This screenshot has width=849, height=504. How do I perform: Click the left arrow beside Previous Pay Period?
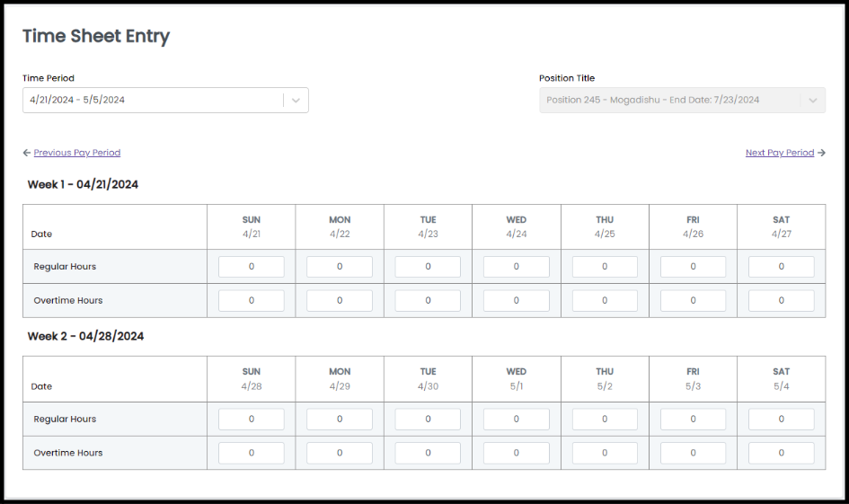pos(27,153)
